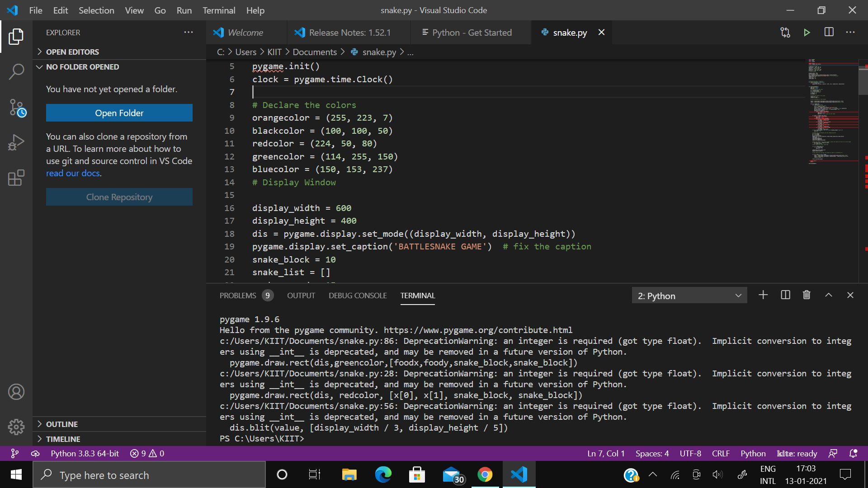Toggle notifications bell in status bar
The image size is (868, 488).
click(853, 453)
